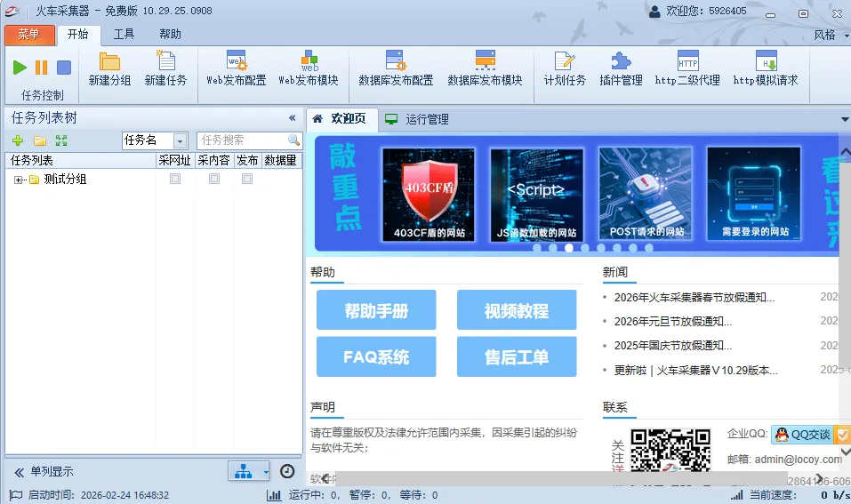This screenshot has height=504, width=851.
Task: Open Web发布配置 settings
Action: (236, 69)
